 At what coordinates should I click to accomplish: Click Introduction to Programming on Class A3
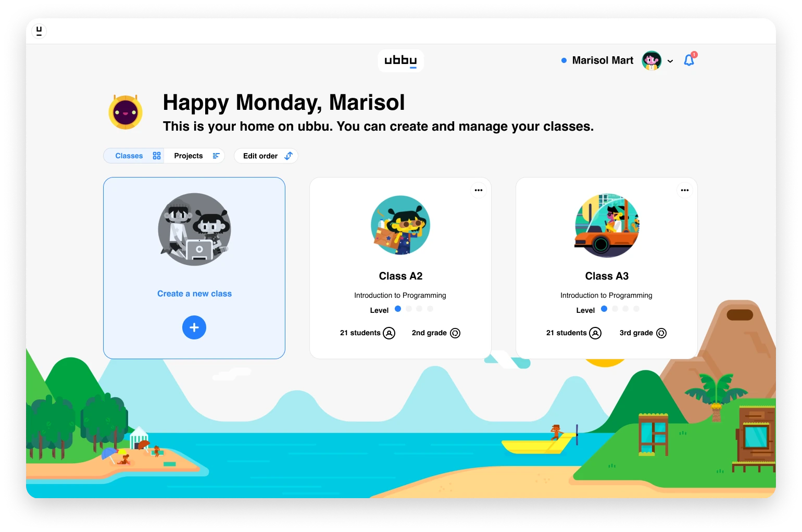[x=606, y=295]
